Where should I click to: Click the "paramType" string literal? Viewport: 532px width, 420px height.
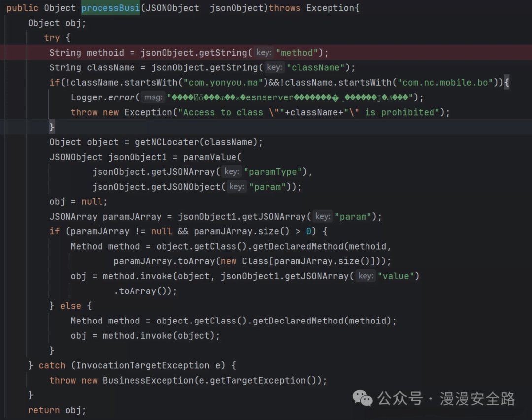(x=273, y=172)
